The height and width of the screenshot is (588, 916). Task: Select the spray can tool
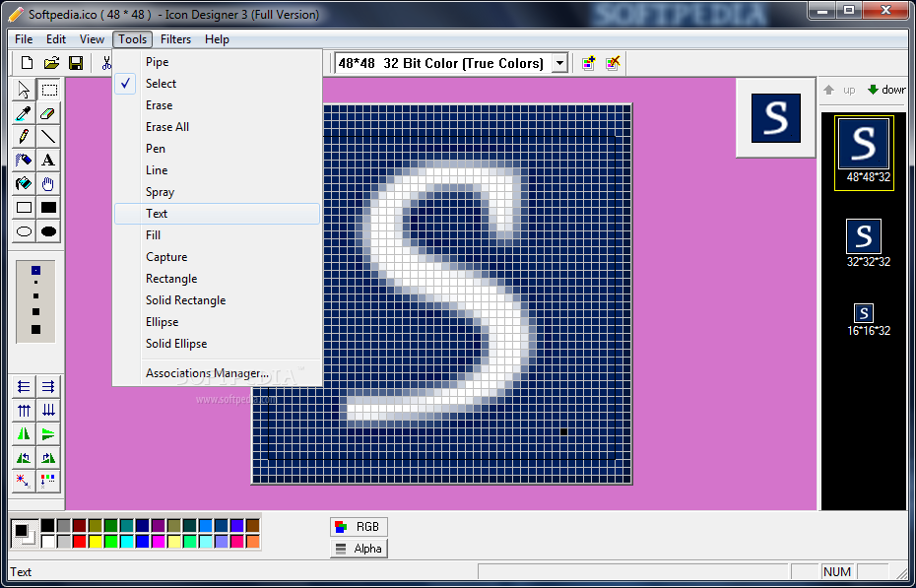coord(24,160)
